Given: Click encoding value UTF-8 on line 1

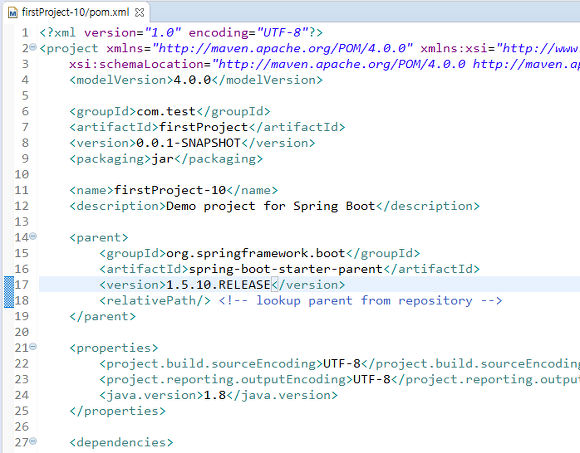Looking at the screenshot, I should point(282,33).
